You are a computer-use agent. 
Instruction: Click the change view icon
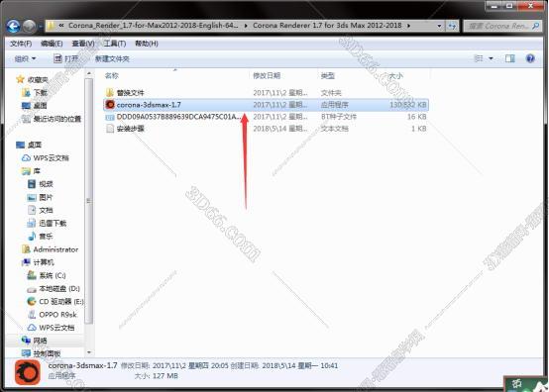click(479, 58)
